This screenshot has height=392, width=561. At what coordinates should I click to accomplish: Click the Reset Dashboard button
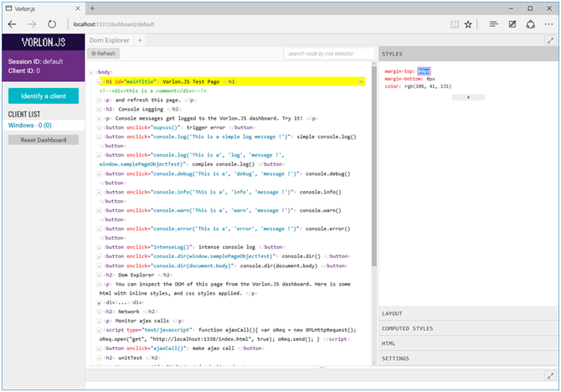coord(44,140)
